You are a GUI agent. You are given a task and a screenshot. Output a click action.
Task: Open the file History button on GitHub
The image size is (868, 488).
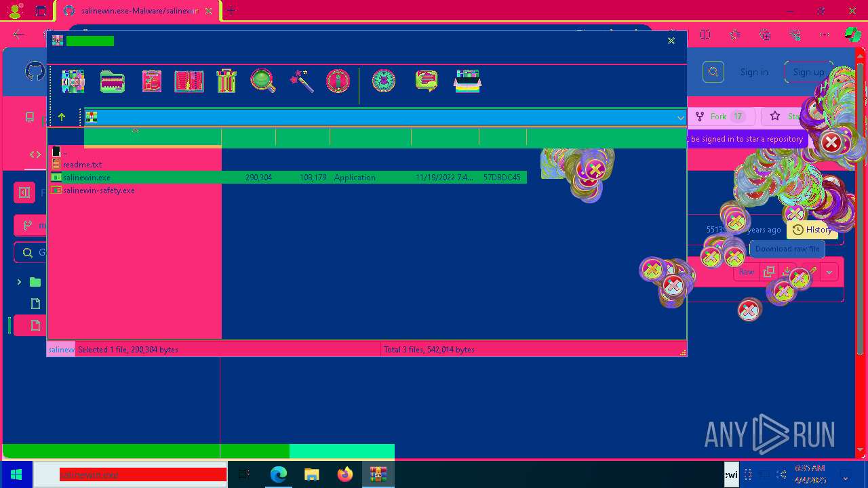pyautogui.click(x=812, y=230)
